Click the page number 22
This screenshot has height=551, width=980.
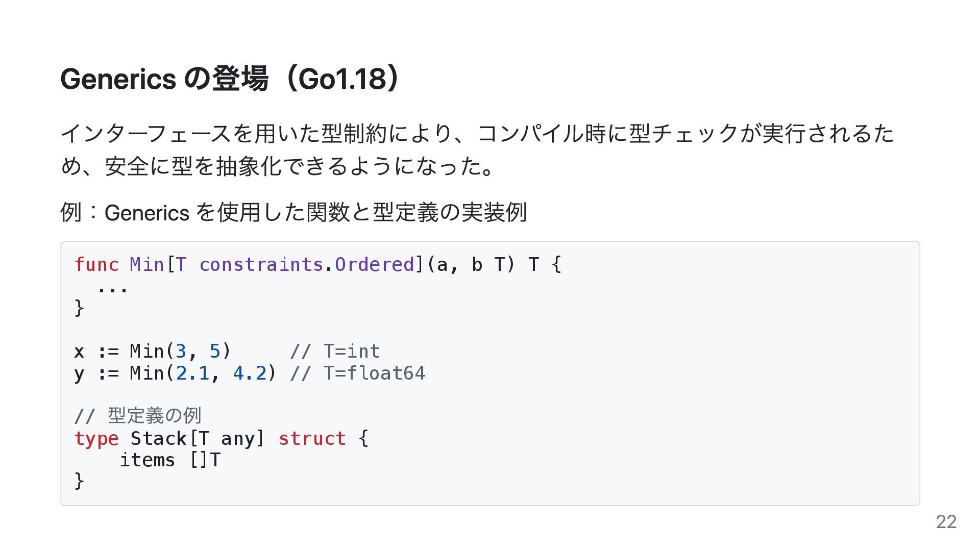(946, 522)
